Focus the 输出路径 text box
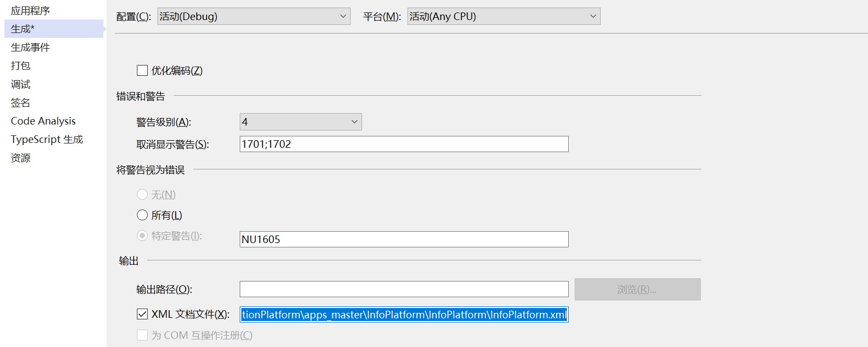 click(x=404, y=289)
